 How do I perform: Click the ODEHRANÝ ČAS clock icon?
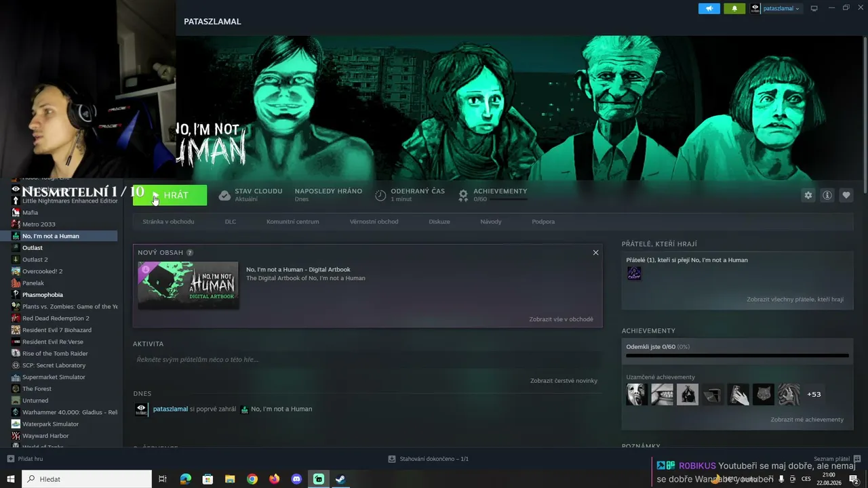(380, 195)
